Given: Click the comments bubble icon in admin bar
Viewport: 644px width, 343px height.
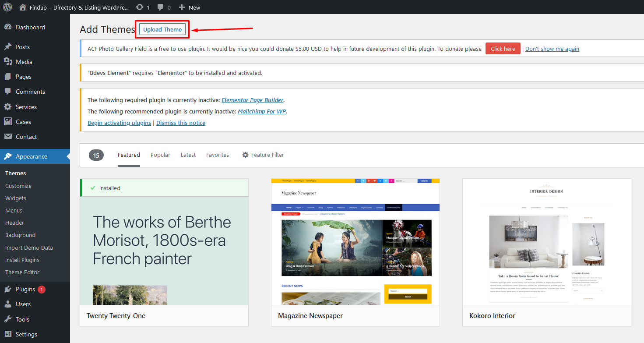Looking at the screenshot, I should pyautogui.click(x=161, y=7).
